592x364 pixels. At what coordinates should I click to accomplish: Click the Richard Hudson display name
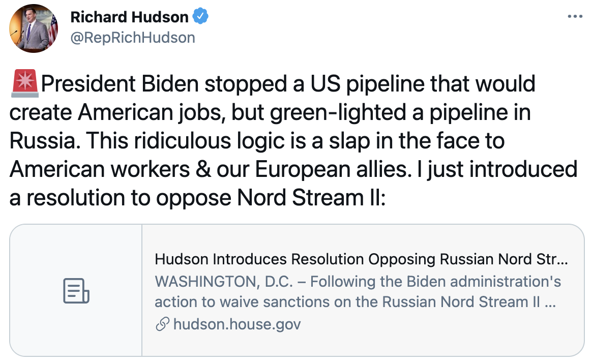(x=129, y=17)
